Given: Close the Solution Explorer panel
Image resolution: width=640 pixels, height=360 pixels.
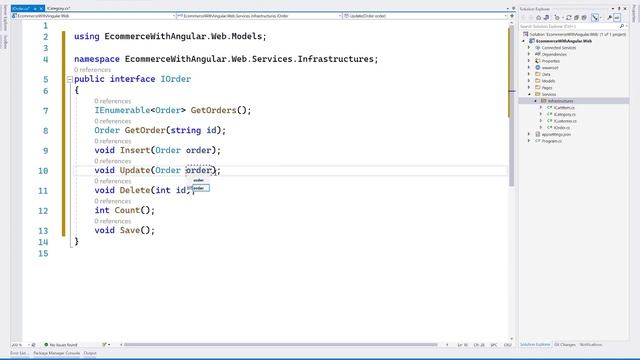Looking at the screenshot, I should [625, 9].
